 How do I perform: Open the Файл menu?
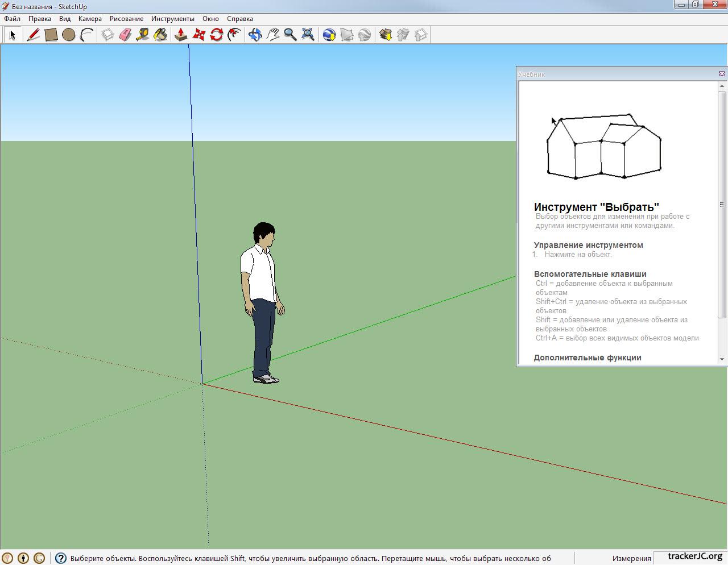click(12, 19)
